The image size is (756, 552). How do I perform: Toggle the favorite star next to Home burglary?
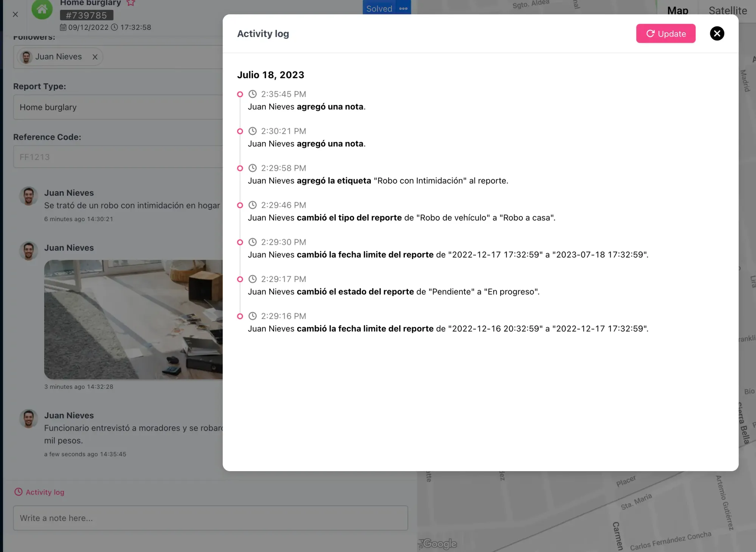[131, 3]
